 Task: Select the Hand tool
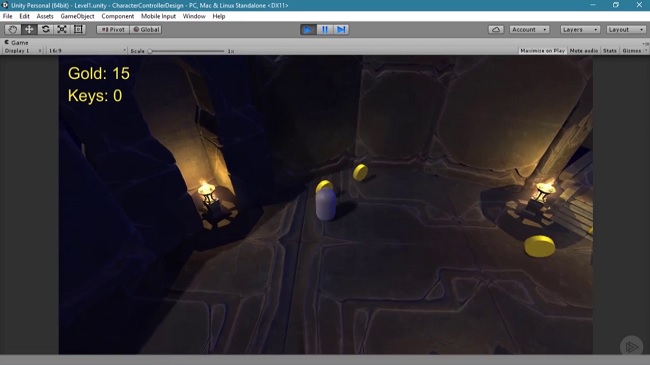[x=12, y=29]
